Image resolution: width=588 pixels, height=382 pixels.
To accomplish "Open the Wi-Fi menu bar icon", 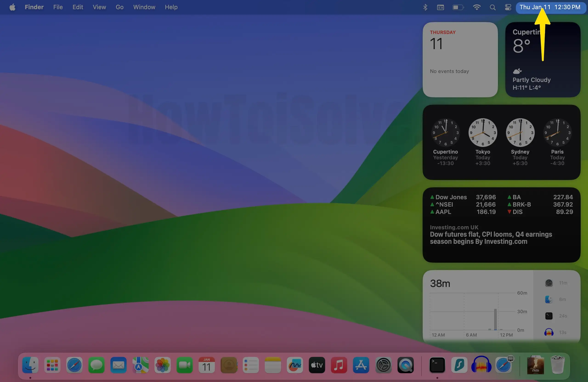I will pos(477,7).
